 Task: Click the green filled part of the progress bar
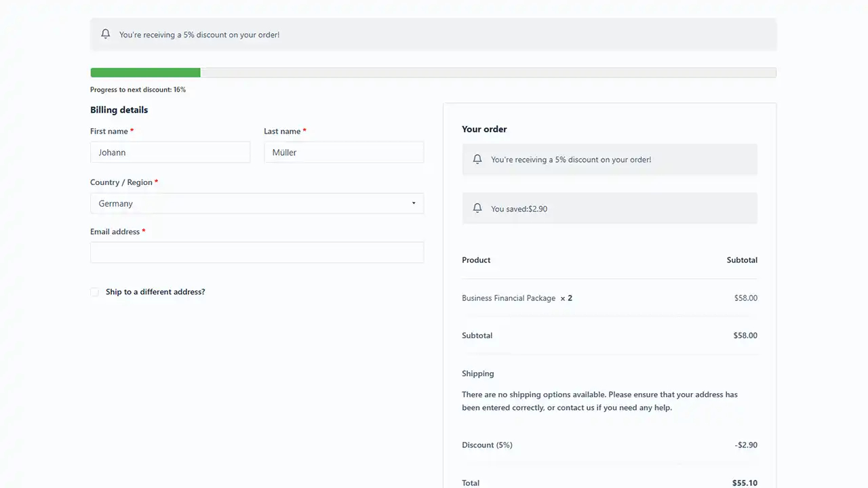(x=145, y=73)
